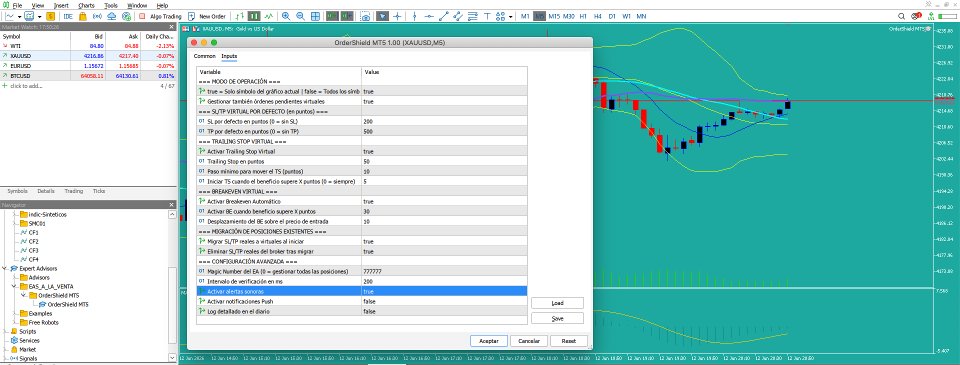Zoom out on the chart
The height and width of the screenshot is (365, 960).
click(301, 16)
